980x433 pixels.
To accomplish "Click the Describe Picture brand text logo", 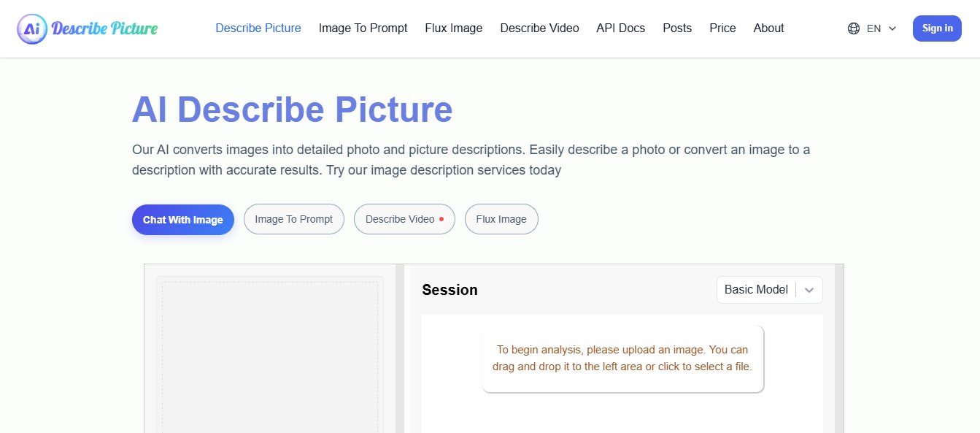I will click(104, 28).
